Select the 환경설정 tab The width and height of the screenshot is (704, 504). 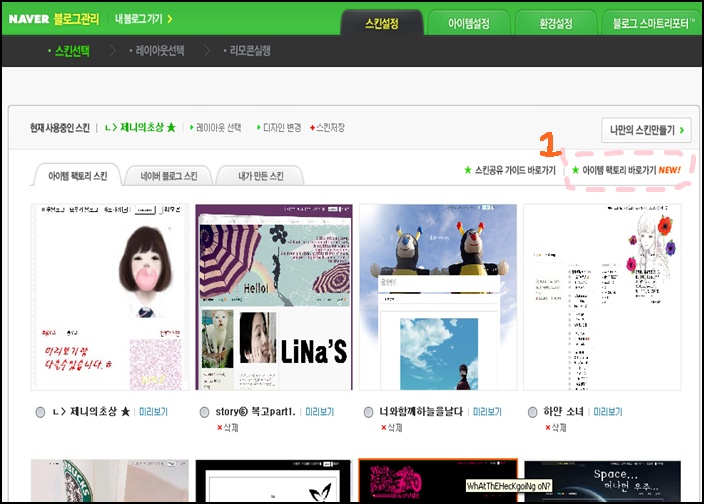point(556,23)
